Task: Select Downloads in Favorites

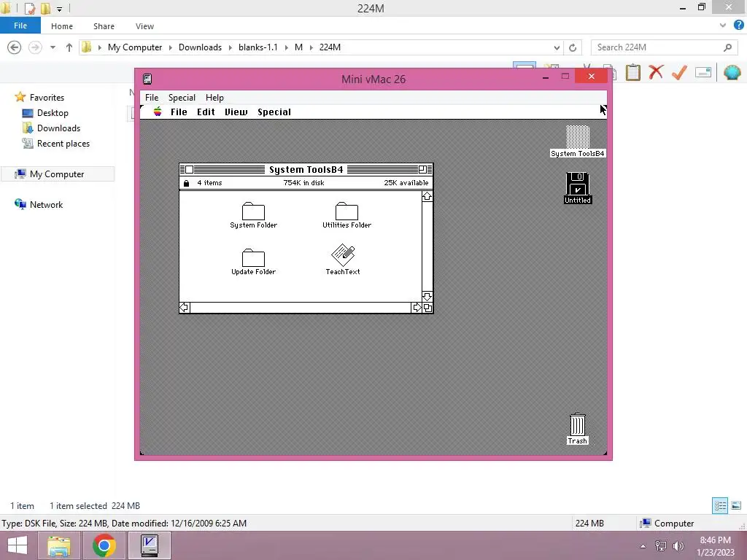Action: pos(58,128)
